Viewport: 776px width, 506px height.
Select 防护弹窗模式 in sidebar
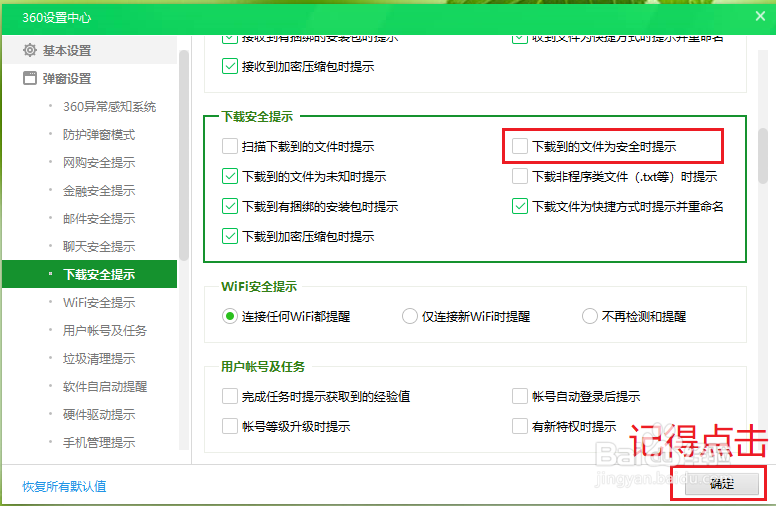click(x=99, y=135)
